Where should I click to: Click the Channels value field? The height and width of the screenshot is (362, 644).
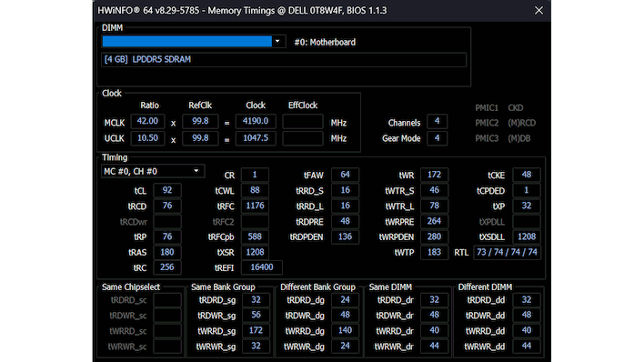(437, 121)
